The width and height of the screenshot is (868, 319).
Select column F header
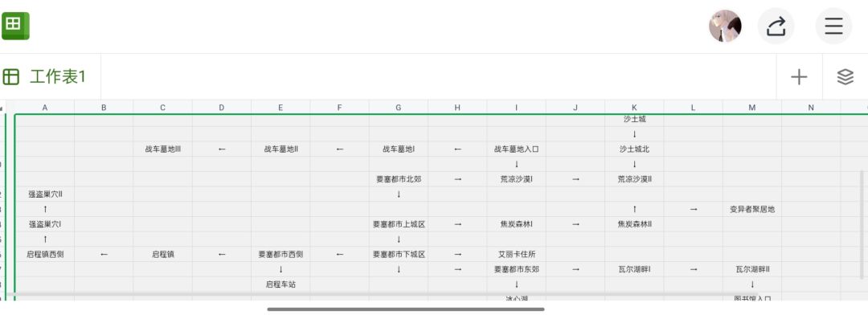click(339, 108)
